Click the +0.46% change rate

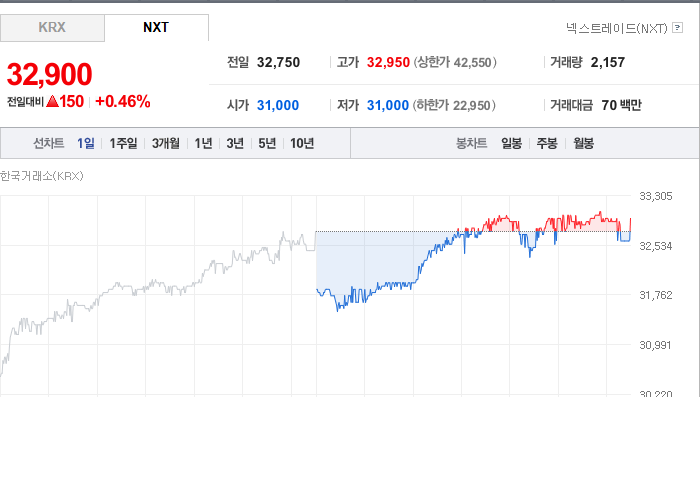tap(123, 102)
